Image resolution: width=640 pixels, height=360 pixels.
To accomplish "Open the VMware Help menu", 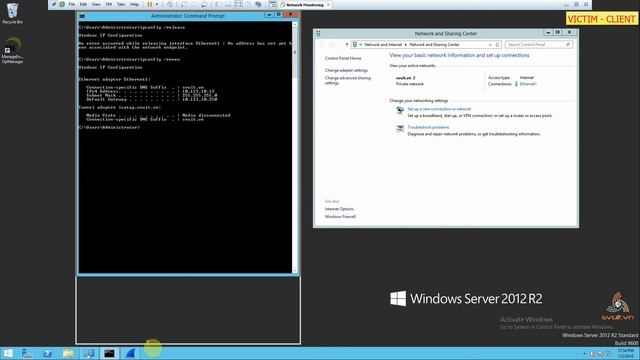I will [134, 4].
